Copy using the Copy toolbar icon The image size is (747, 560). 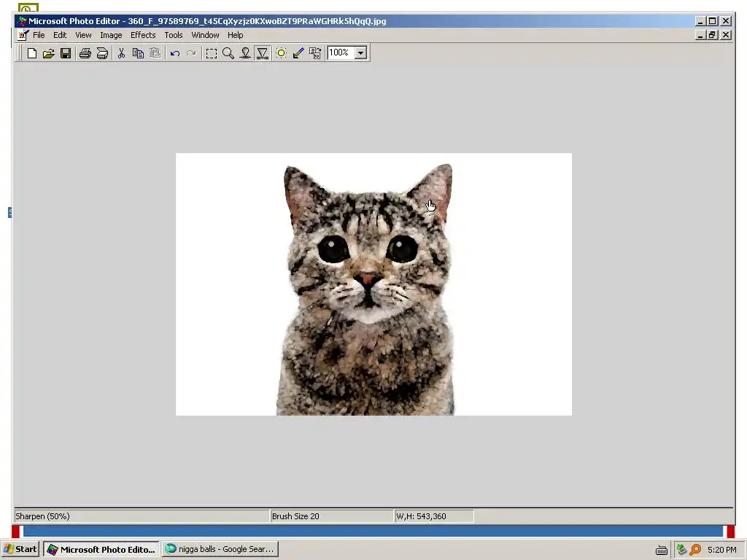click(138, 53)
